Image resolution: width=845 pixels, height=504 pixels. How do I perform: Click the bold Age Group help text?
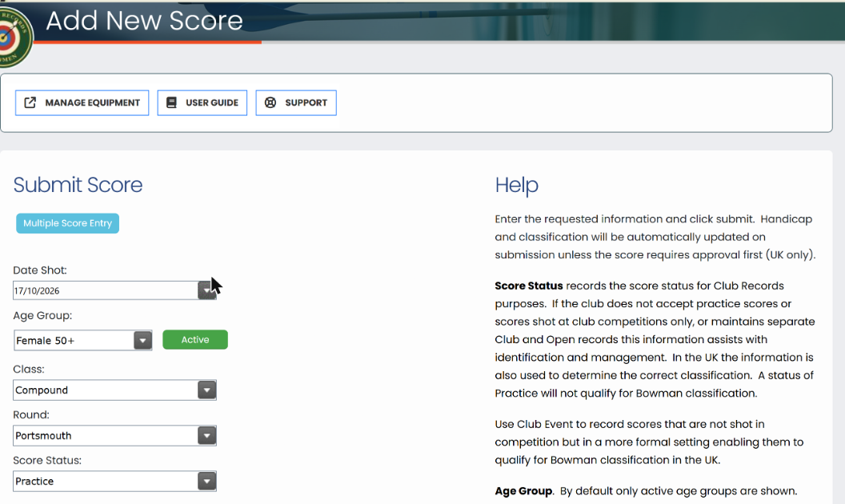pyautogui.click(x=523, y=491)
